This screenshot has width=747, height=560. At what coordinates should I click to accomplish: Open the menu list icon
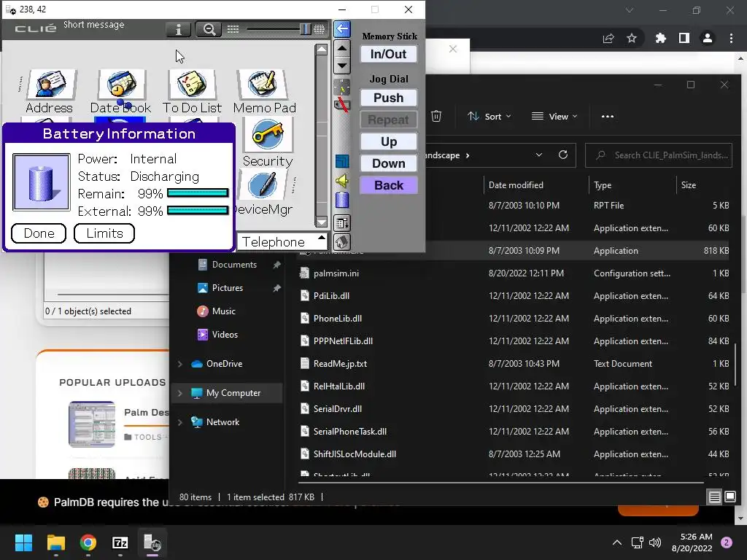(x=342, y=222)
